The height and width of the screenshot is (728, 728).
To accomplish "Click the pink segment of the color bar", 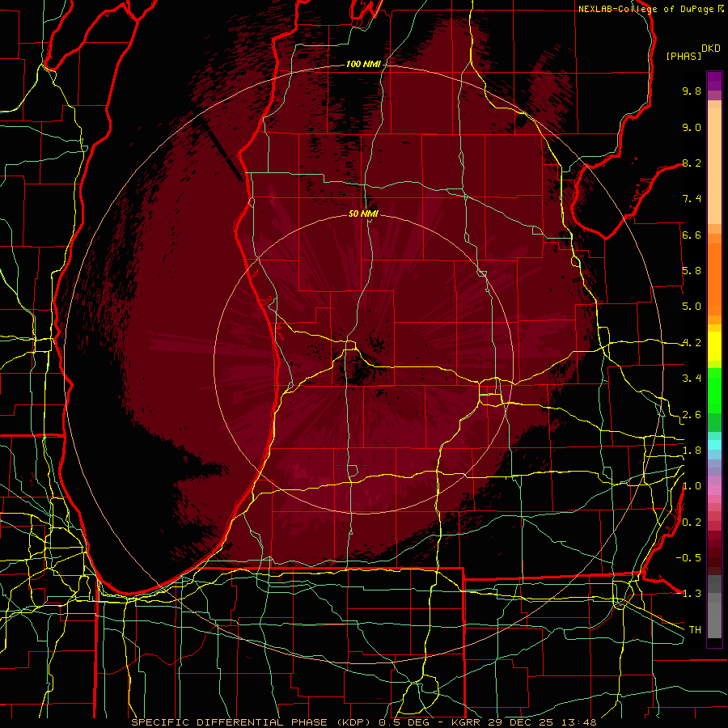I will (714, 490).
